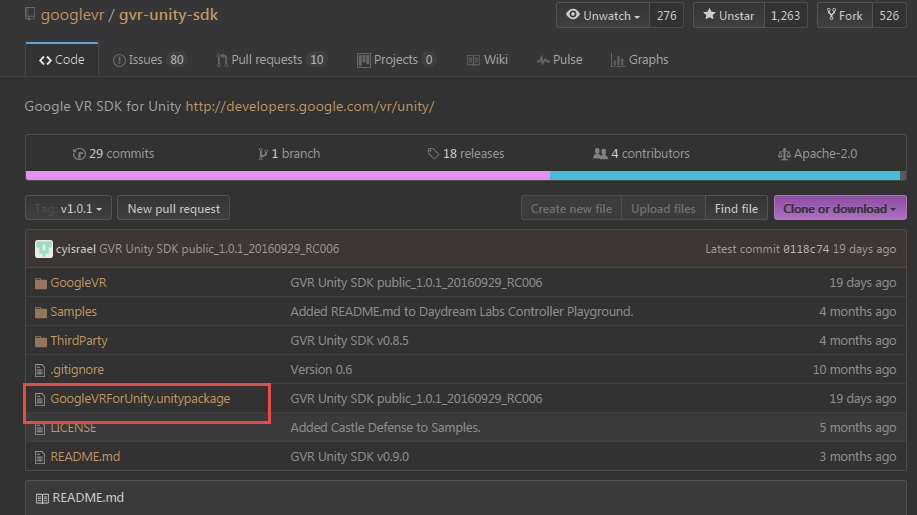Open the 'Version 0.6' commit message
917x515 pixels.
[x=321, y=370]
